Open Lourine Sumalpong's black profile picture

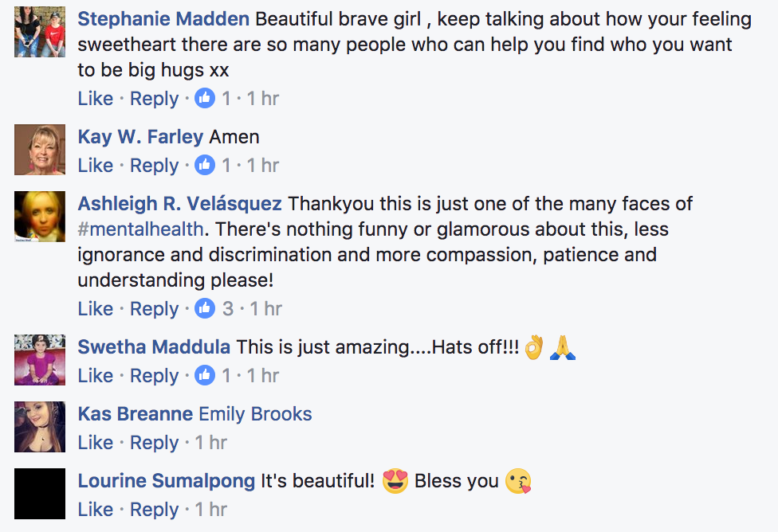[40, 494]
